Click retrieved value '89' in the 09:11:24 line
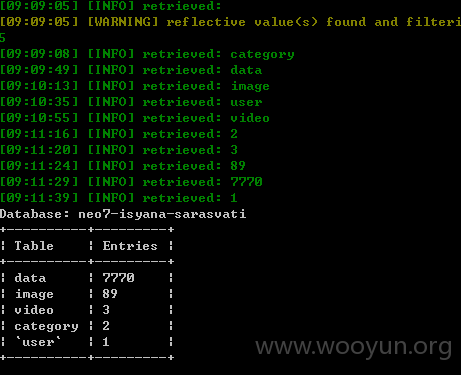This screenshot has height=375, width=461. pyautogui.click(x=238, y=166)
